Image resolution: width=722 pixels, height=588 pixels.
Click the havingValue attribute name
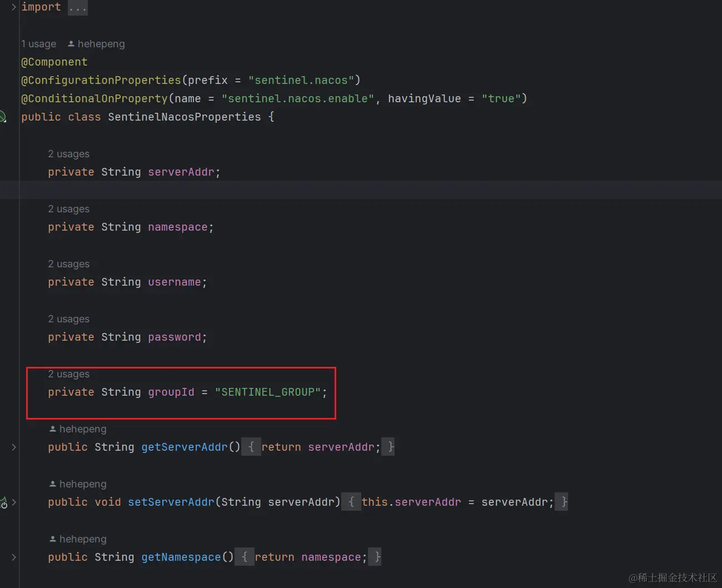coord(425,98)
